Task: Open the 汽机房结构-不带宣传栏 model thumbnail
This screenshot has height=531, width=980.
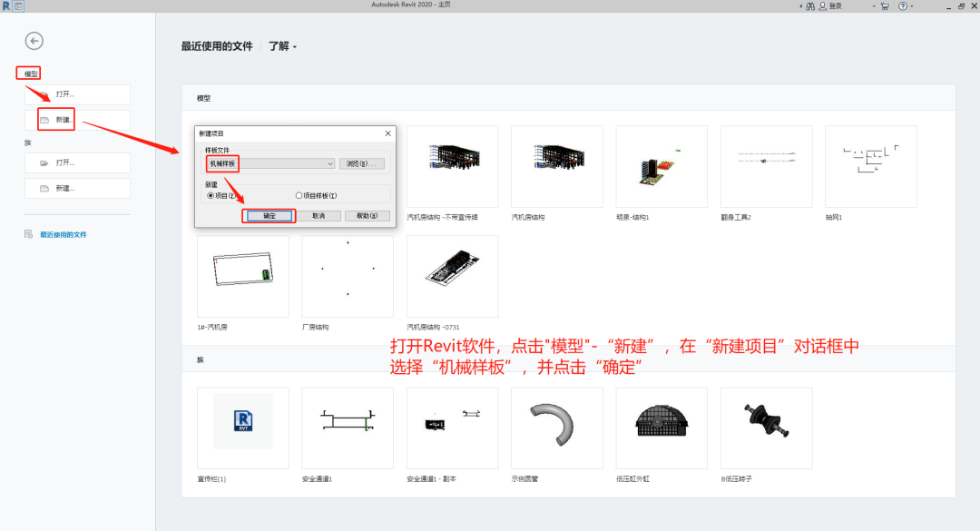Action: 453,166
